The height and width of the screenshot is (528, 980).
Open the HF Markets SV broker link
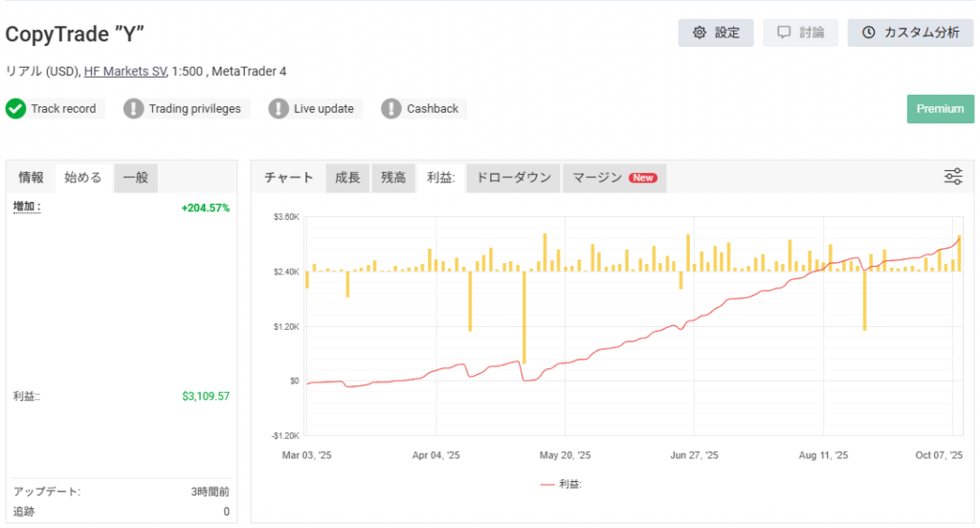124,72
